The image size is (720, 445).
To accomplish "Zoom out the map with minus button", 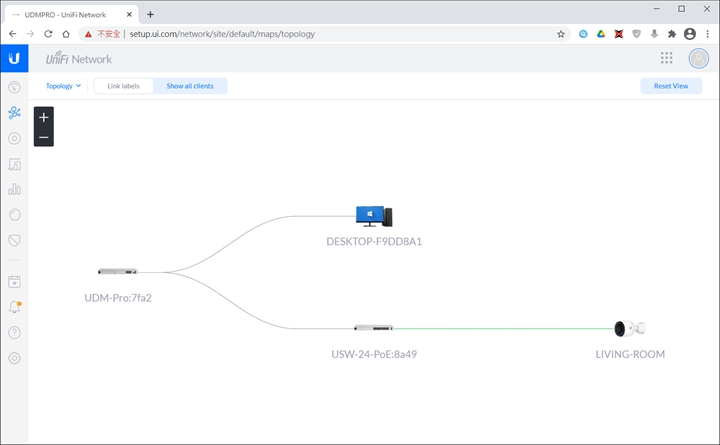I will [x=43, y=137].
